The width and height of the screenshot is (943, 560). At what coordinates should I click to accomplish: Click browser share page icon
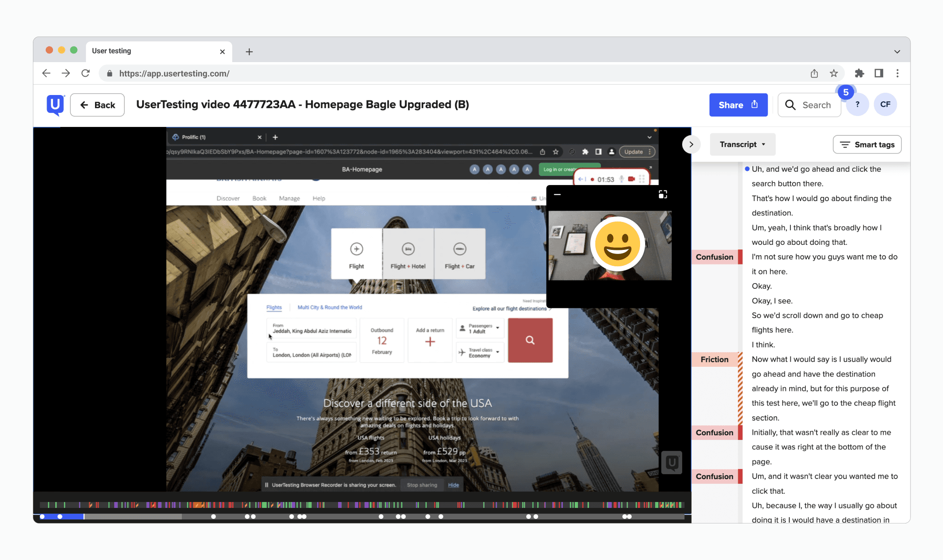pos(814,73)
